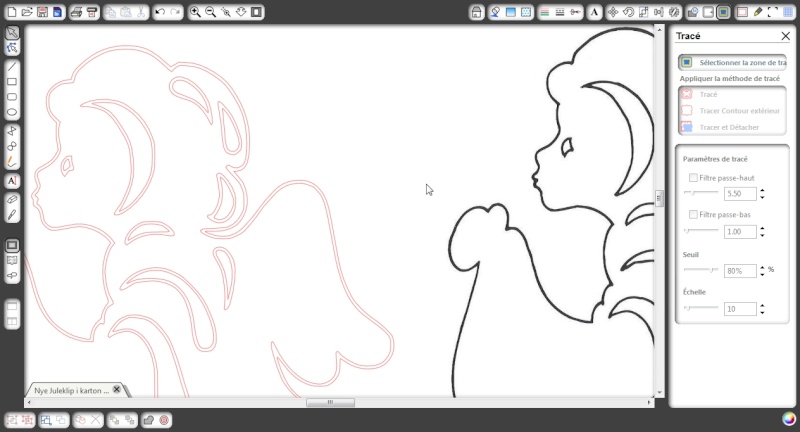Open the Grid settings panel
800x432 pixels.
click(x=788, y=12)
